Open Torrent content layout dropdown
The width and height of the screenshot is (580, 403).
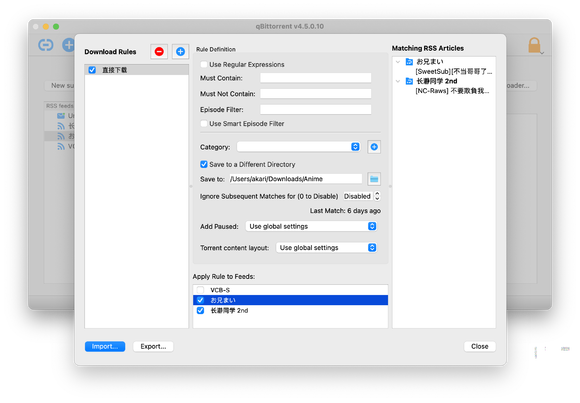[326, 248]
